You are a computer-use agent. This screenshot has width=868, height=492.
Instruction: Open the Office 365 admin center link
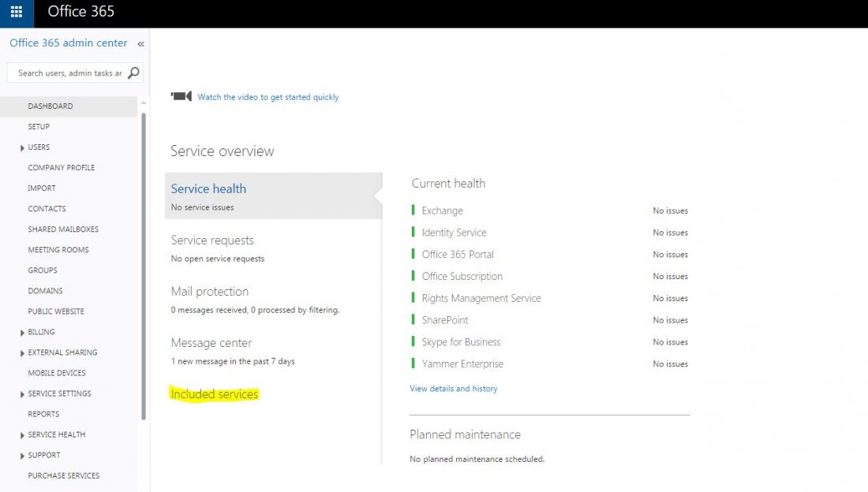(x=68, y=43)
